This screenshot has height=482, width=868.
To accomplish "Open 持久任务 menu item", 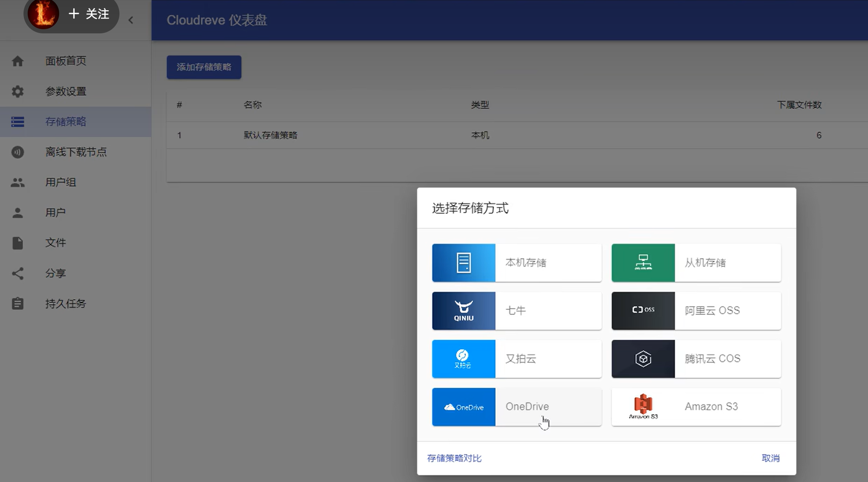I will click(76, 303).
